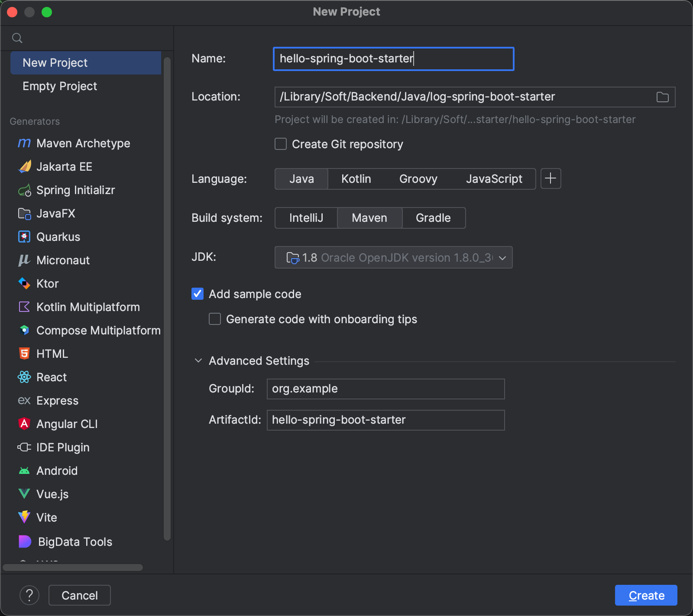Add another language with plus button
Viewport: 693px width, 616px height.
pyautogui.click(x=551, y=178)
